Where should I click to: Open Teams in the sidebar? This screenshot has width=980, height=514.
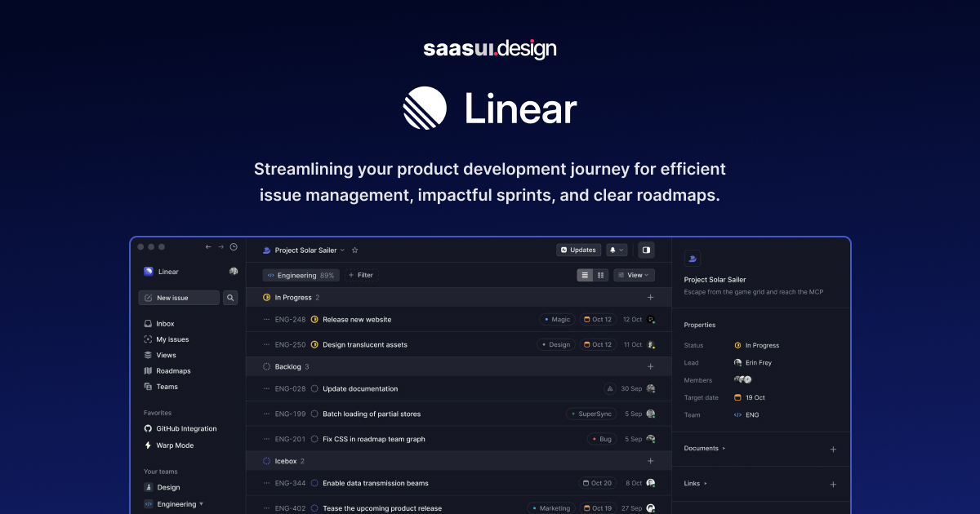pyautogui.click(x=161, y=387)
